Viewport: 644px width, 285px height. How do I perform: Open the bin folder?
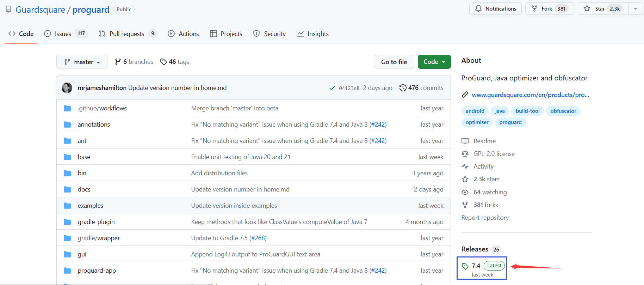tap(82, 173)
